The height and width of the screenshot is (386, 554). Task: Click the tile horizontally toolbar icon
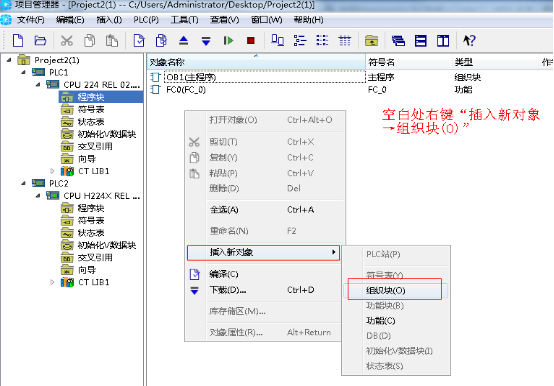(x=420, y=41)
